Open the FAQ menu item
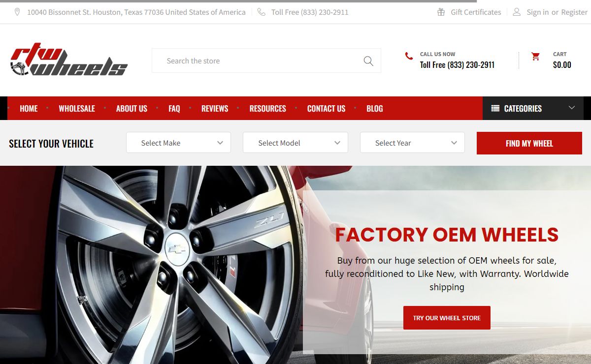This screenshot has width=591, height=364. click(x=174, y=109)
